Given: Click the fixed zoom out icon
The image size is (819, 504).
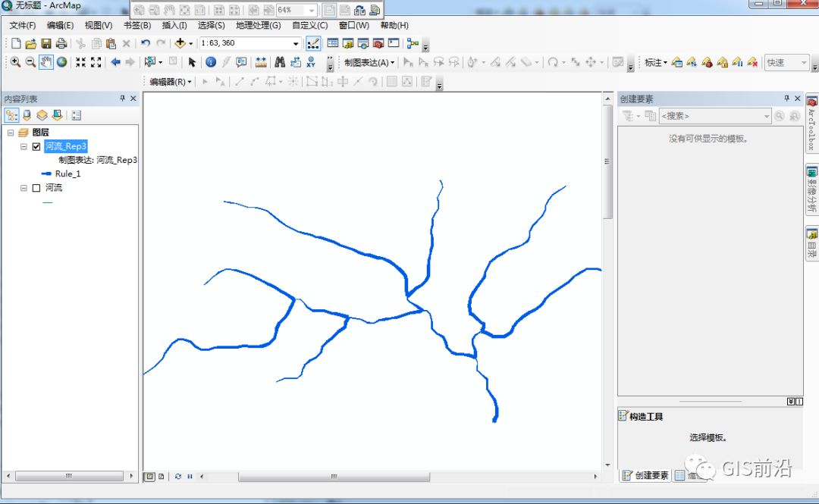Looking at the screenshot, I should [x=96, y=62].
